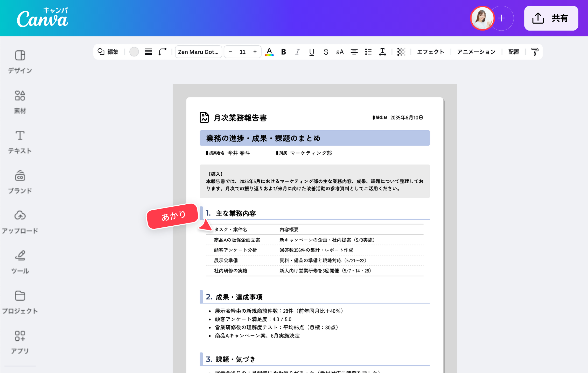Open the corner rounding option
Screen dimensions: 588x373
(163, 52)
